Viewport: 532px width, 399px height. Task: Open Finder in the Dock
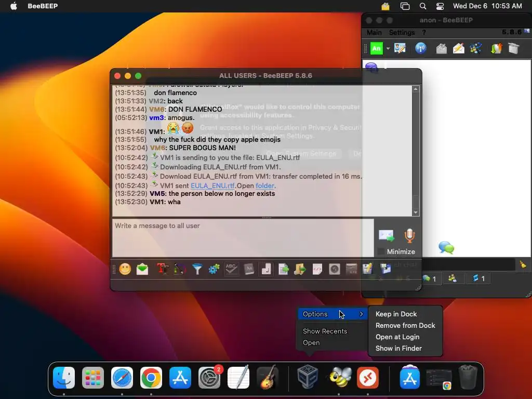click(x=64, y=378)
